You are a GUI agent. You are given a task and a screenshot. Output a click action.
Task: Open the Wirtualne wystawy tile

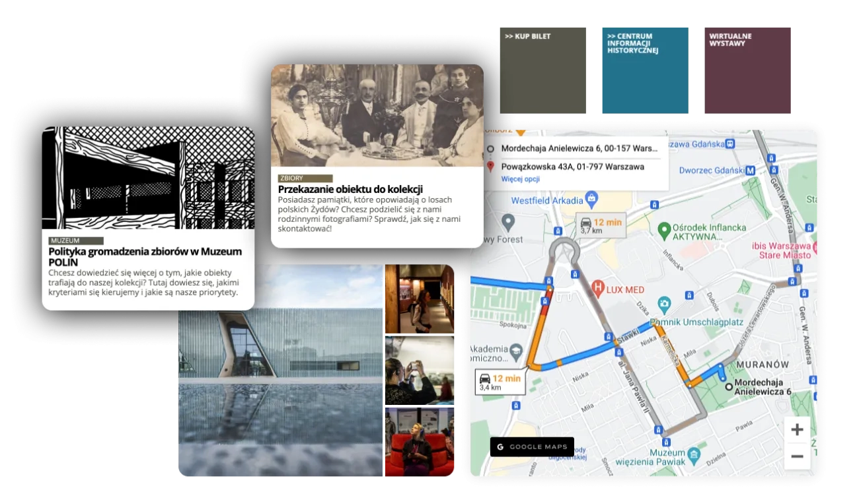[x=747, y=70]
